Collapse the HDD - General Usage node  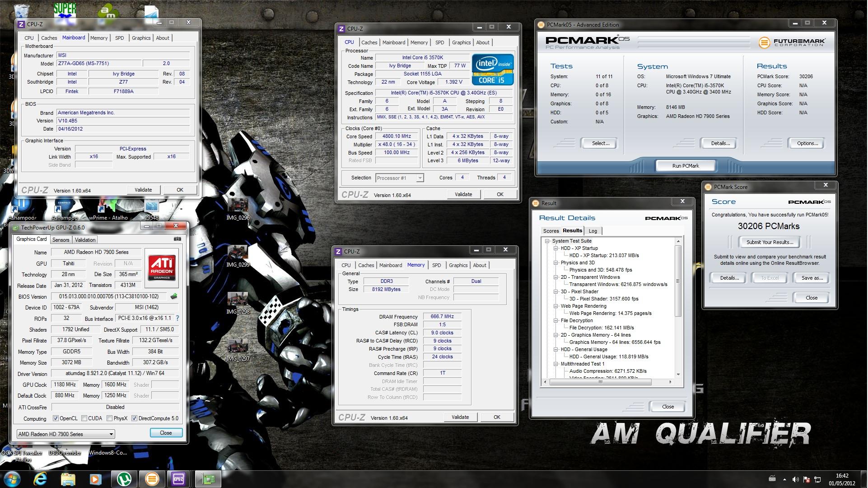click(x=556, y=350)
